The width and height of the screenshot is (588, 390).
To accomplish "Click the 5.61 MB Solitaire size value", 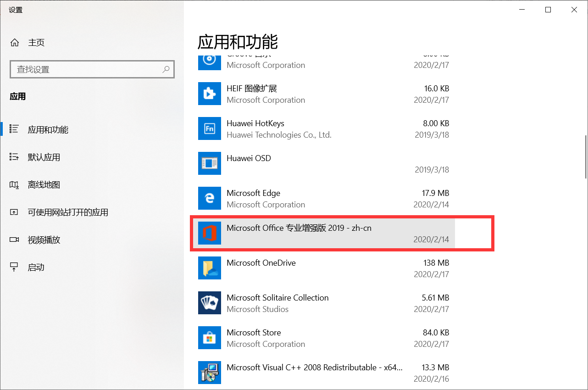I will pos(435,298).
